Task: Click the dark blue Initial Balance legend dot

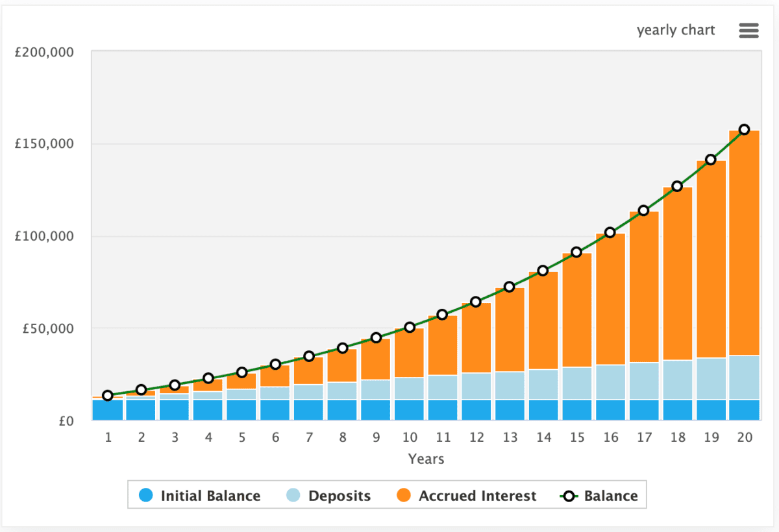Action: point(146,496)
